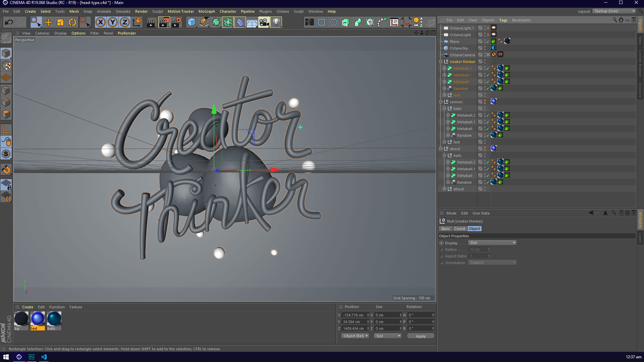This screenshot has height=362, width=644.
Task: Select the blue text material swatch
Action: coord(38,319)
